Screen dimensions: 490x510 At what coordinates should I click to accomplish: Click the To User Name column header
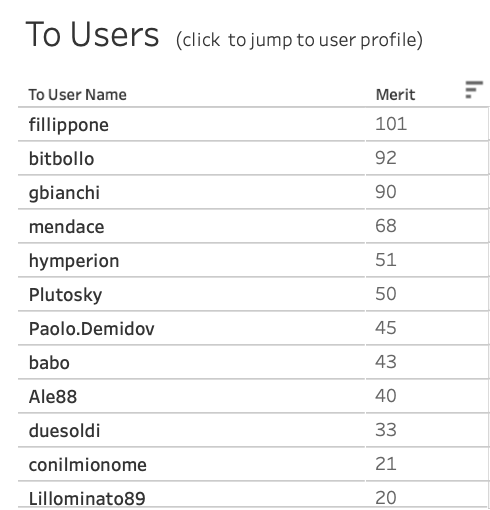[78, 95]
